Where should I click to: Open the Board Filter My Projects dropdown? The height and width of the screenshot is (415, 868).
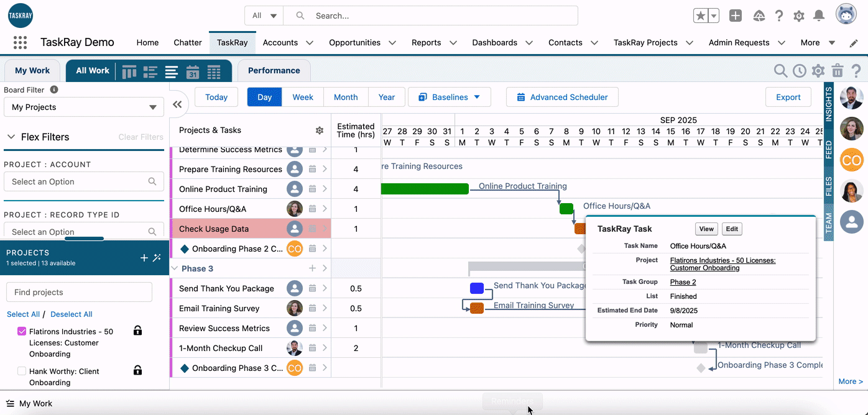[x=84, y=107]
